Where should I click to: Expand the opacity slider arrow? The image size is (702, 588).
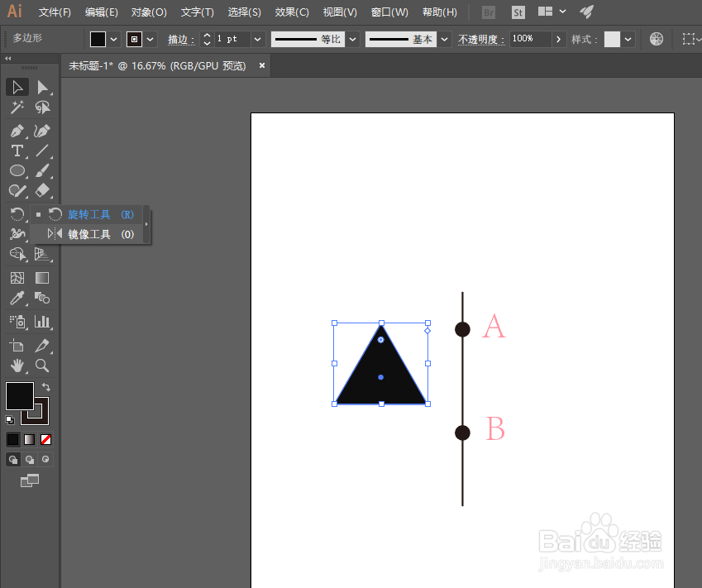tap(558, 40)
